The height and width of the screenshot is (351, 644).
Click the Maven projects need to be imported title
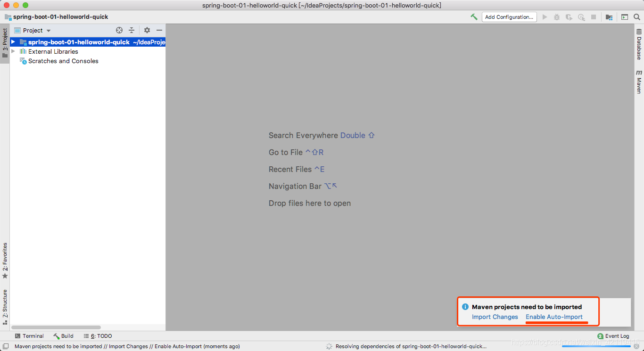(x=527, y=307)
